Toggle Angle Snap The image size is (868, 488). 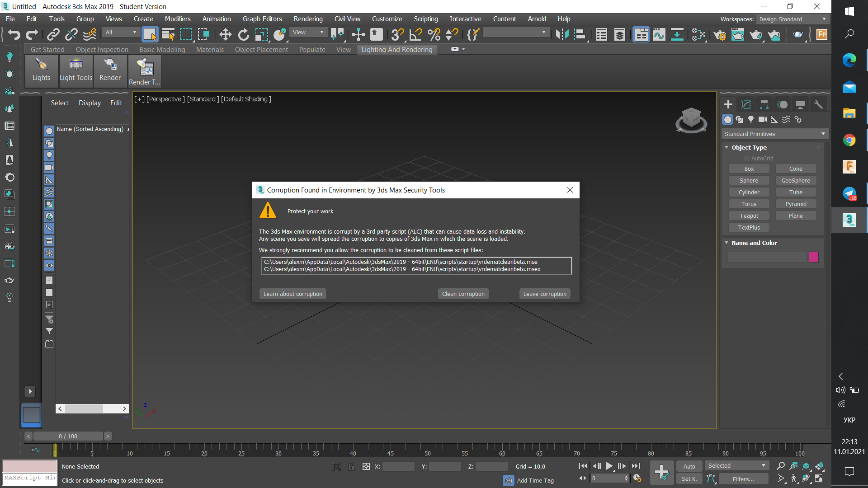point(415,34)
